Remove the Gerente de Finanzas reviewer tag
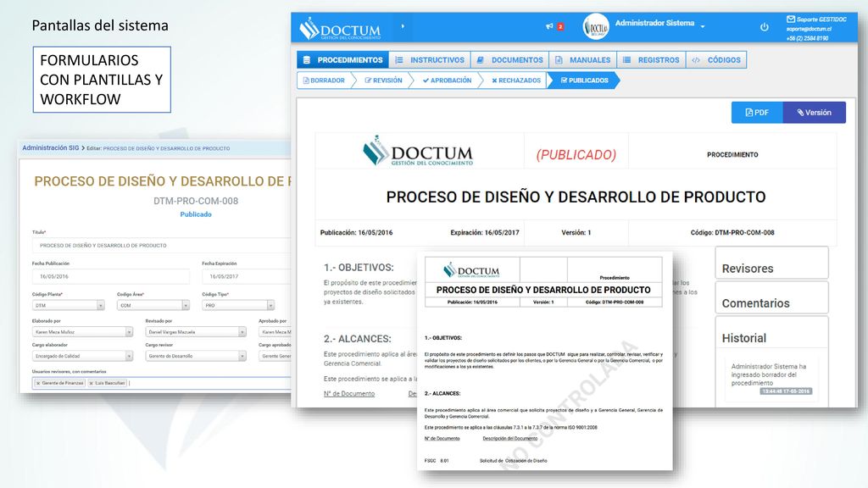Screen dimensions: 868x488 pos(37,383)
